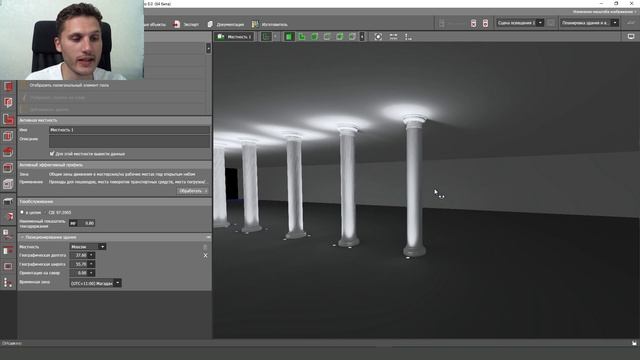Select the back view icon
This screenshot has height=360, width=640.
(x=340, y=37)
